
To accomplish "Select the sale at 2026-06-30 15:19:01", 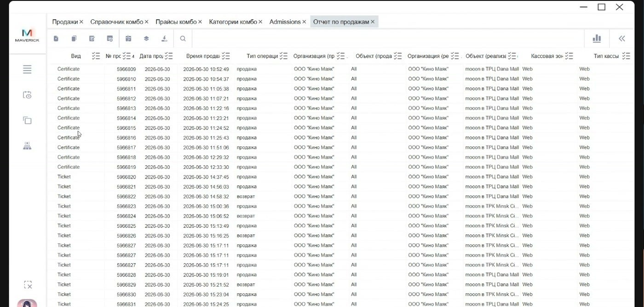I will 206,275.
